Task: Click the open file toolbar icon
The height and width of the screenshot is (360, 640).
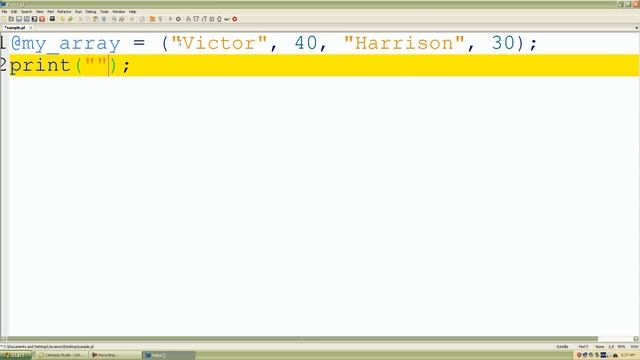Action: pos(11,19)
